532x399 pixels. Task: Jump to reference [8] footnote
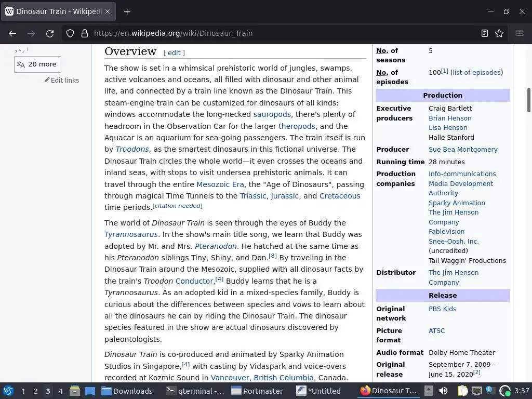[x=272, y=256]
